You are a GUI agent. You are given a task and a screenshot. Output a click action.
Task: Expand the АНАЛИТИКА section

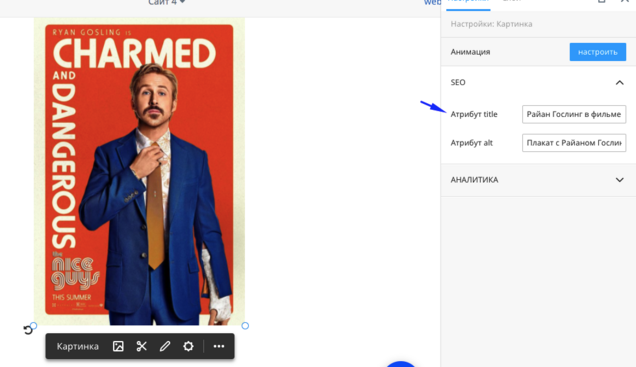point(619,180)
